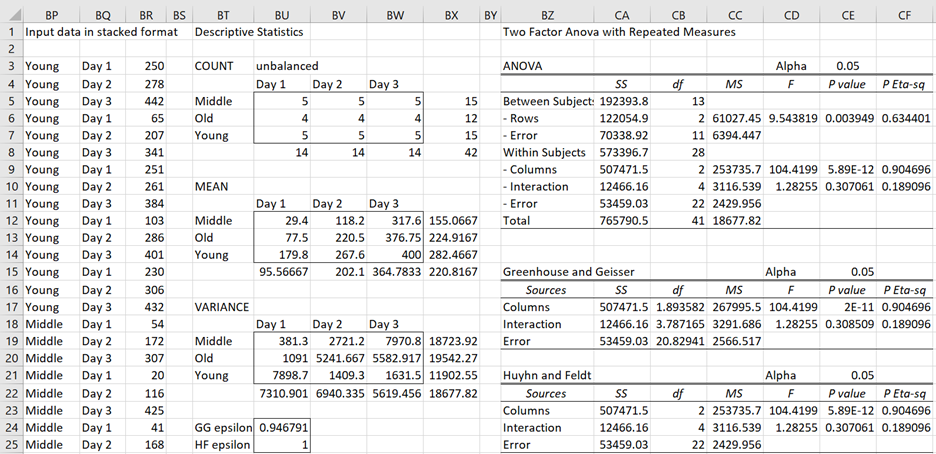
Task: Click the 'Between Subjects' row label
Action: pos(547,101)
